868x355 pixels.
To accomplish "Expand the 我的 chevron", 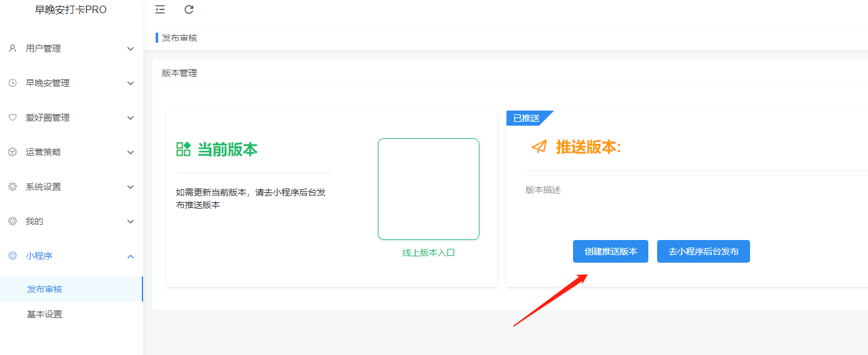I will coord(131,221).
